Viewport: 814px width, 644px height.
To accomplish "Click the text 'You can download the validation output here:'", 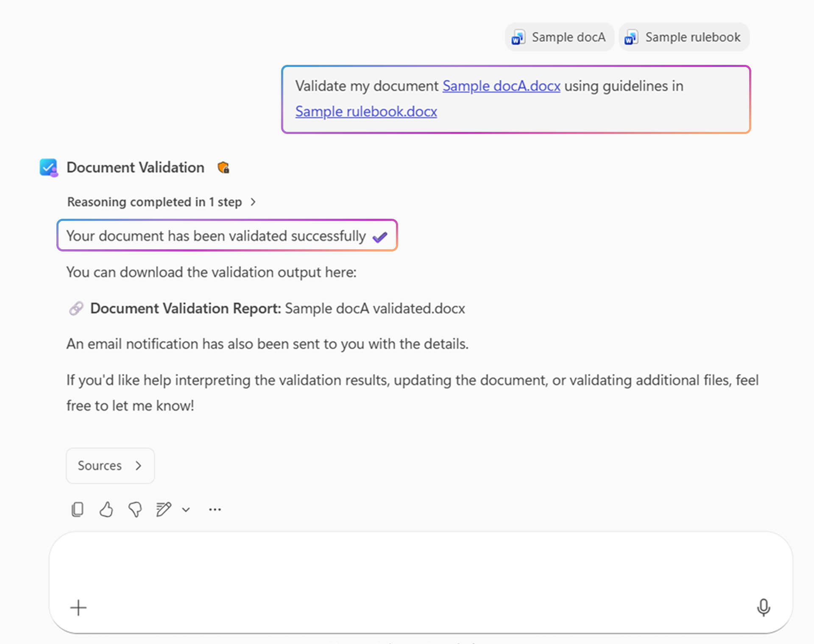I will point(212,272).
